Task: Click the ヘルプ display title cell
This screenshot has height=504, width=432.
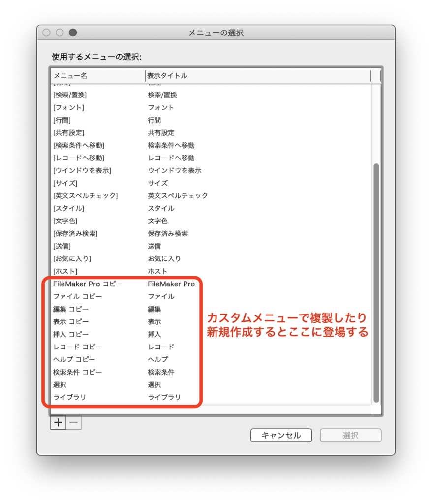Action: click(158, 359)
